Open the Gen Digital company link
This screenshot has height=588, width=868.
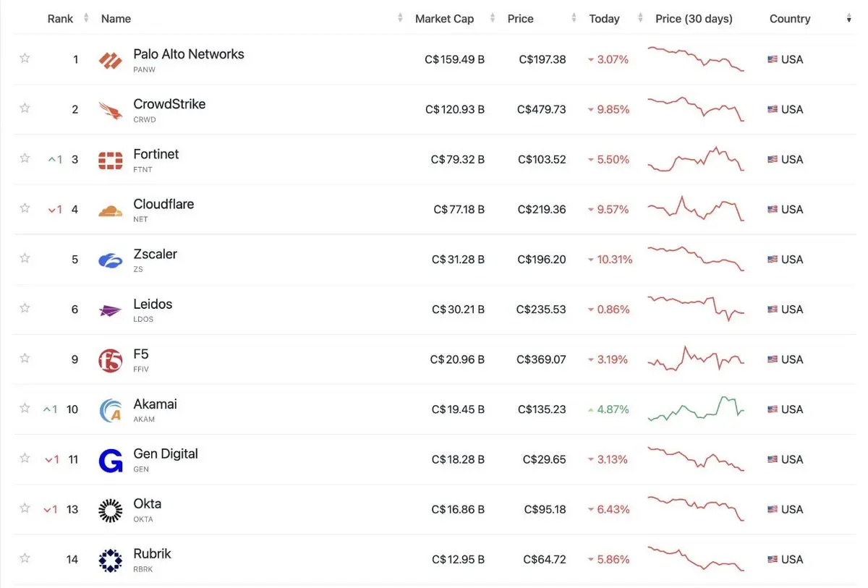click(x=166, y=454)
